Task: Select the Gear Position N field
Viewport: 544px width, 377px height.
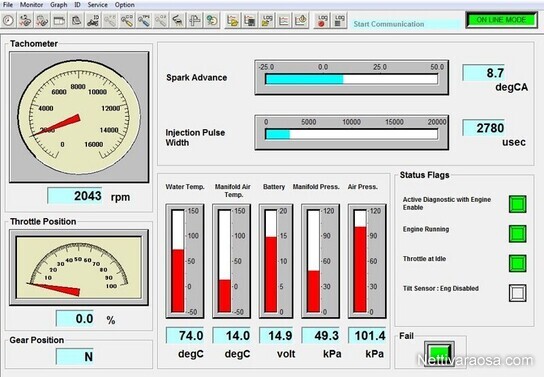Action: [75, 357]
